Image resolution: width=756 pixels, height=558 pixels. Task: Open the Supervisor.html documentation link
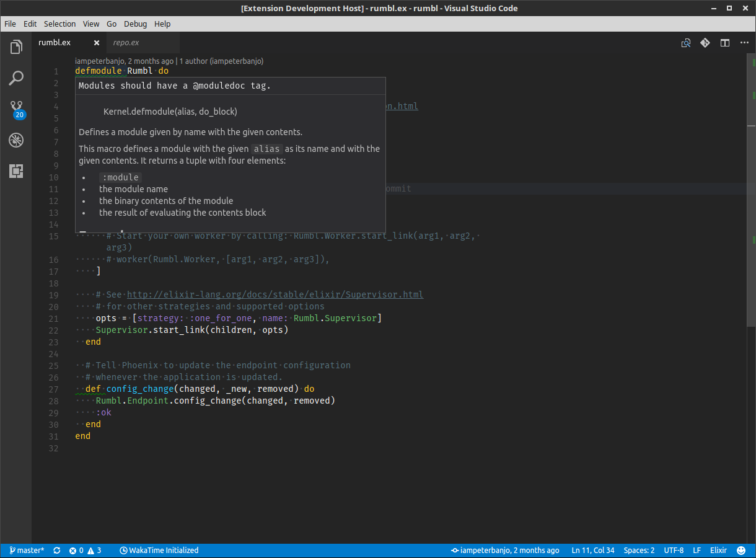[x=275, y=294]
